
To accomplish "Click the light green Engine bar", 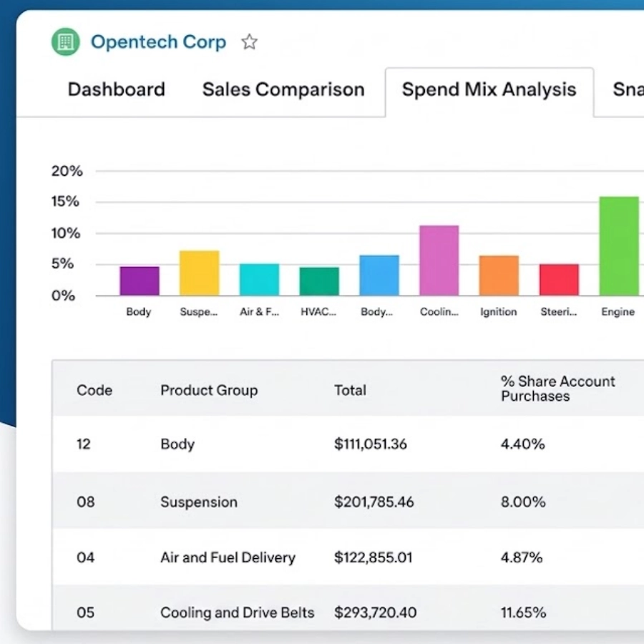I will pos(619,246).
